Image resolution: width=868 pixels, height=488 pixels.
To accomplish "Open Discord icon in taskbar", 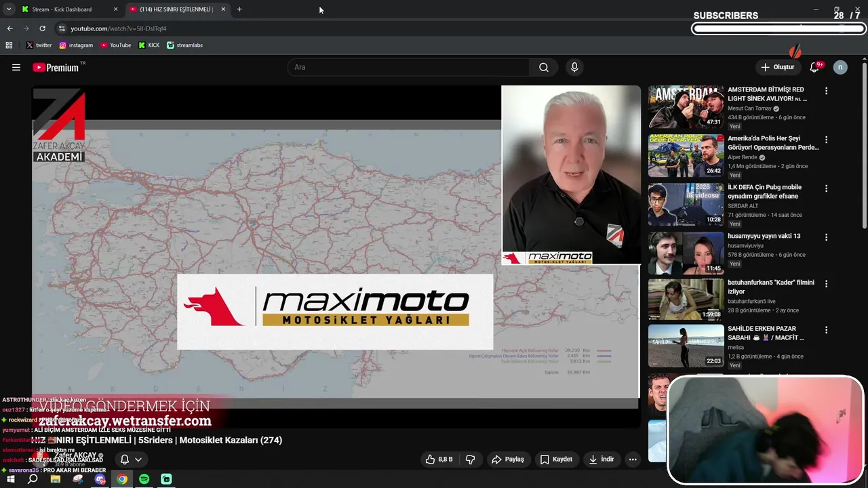I will tap(100, 479).
